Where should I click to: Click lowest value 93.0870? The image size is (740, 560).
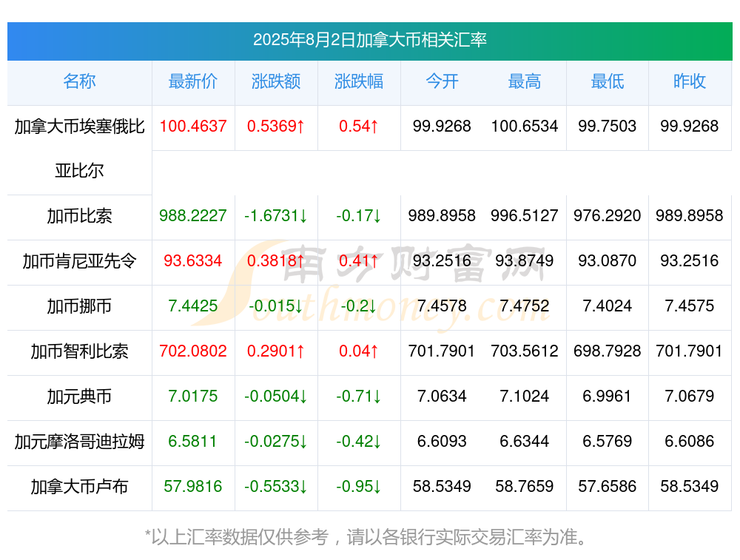point(608,261)
